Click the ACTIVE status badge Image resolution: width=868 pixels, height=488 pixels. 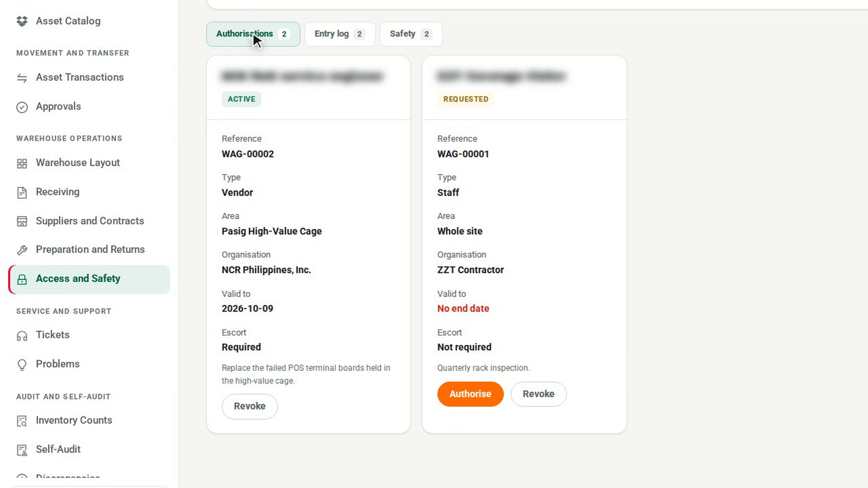coord(241,99)
